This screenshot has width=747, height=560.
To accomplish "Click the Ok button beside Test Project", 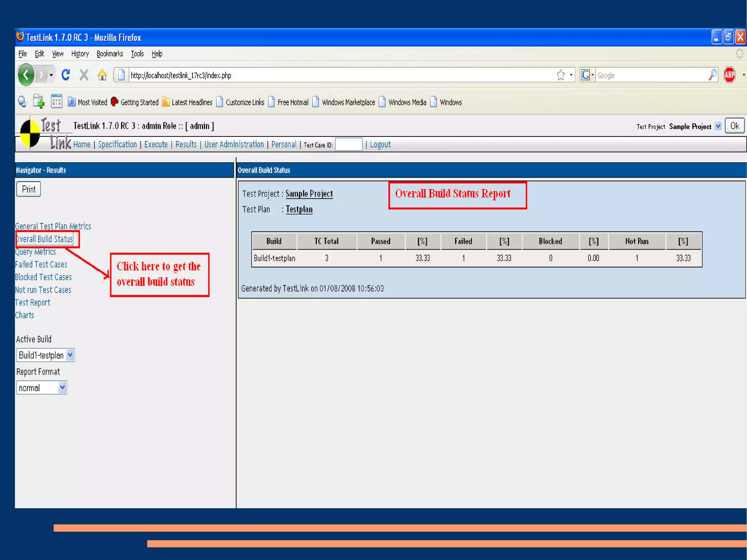I will pos(735,126).
